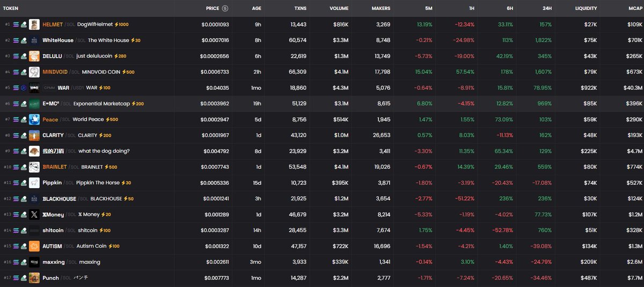Click the pump DEX icon in maxxing row
The image size is (644, 287).
click(x=24, y=262)
